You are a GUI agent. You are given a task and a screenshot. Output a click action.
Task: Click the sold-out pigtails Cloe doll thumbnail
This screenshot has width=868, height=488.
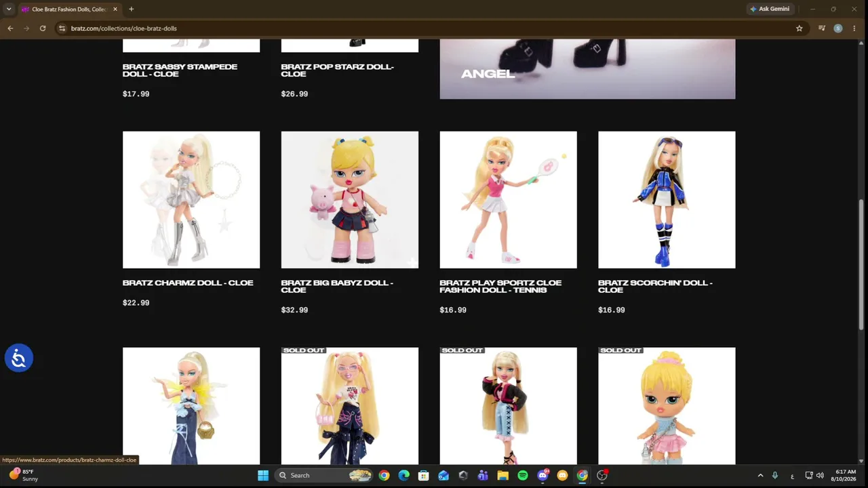[350, 406]
